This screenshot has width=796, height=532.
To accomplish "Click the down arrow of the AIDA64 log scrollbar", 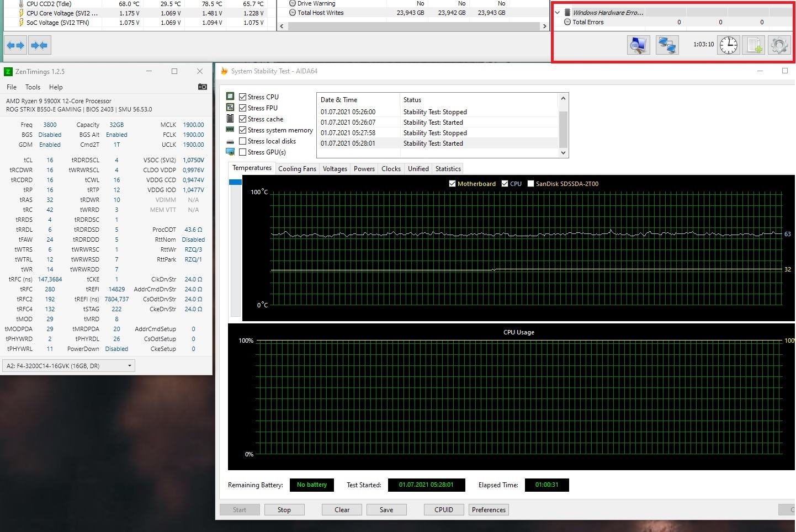I will pyautogui.click(x=563, y=153).
